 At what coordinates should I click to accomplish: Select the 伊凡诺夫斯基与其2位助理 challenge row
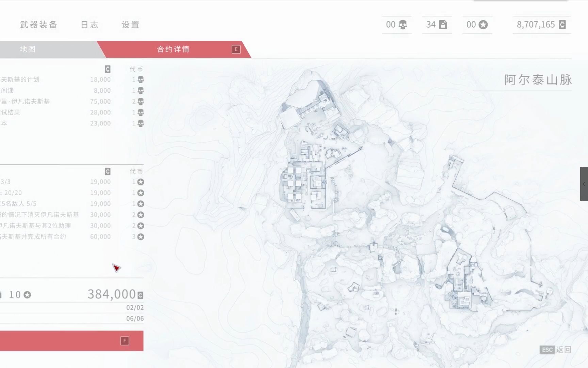tap(72, 226)
